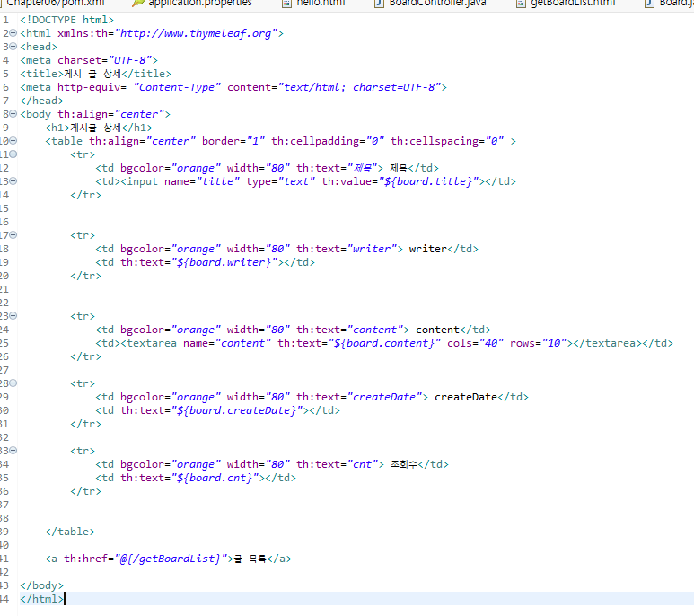Image resolution: width=694 pixels, height=616 pixels.
Task: Click the BoardController.java file icon
Action: pyautogui.click(x=379, y=4)
